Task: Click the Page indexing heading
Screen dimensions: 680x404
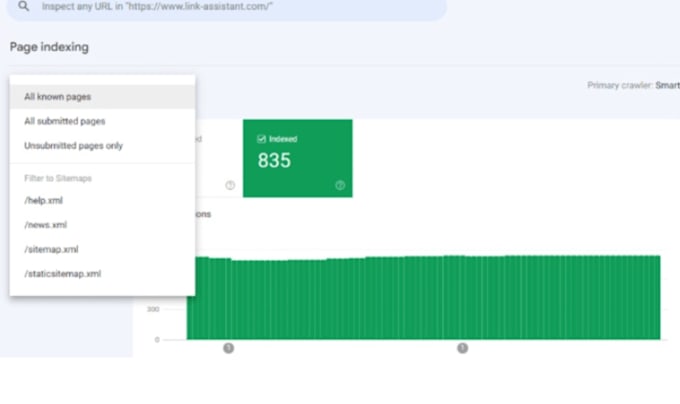Action: point(49,47)
